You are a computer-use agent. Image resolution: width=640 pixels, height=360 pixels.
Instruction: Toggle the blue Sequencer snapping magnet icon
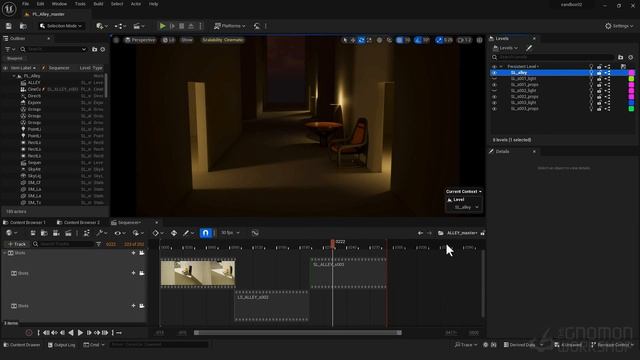[205, 233]
